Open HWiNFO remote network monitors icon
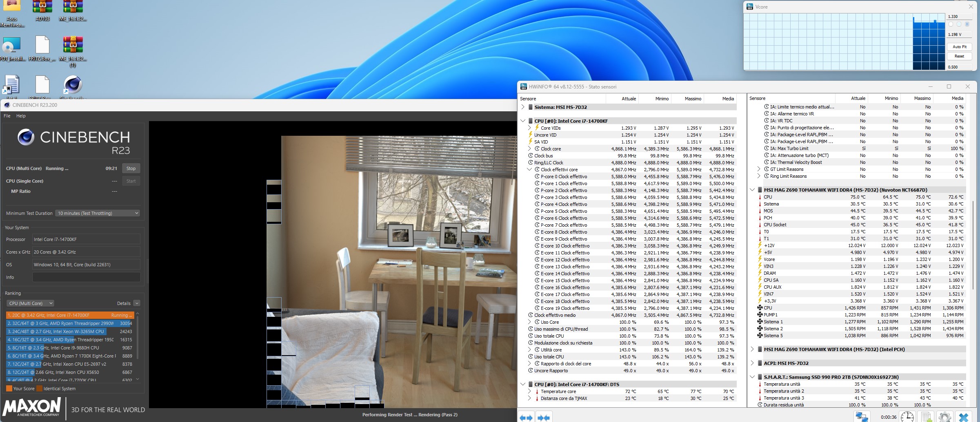The image size is (980, 422). [x=862, y=417]
